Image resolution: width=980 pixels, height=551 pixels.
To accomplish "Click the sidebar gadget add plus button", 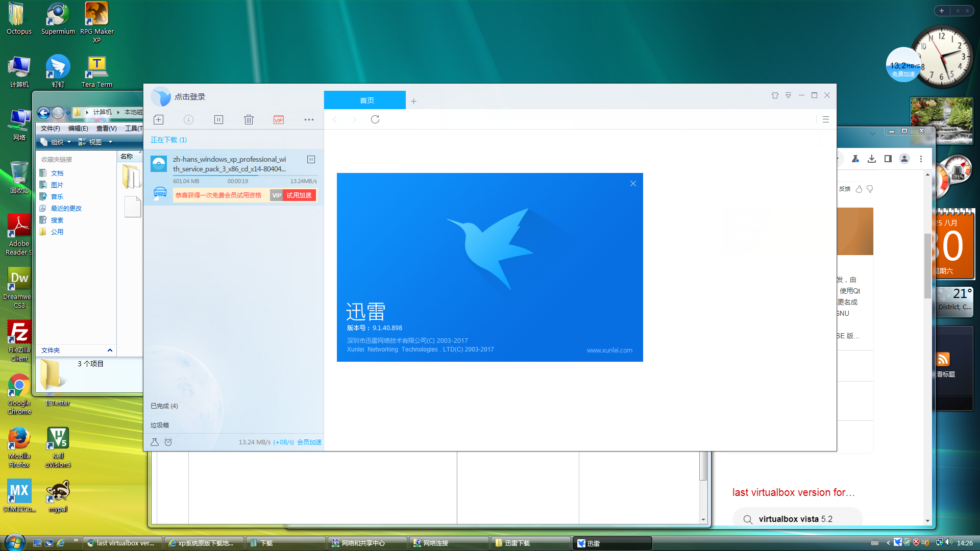I will pos(942,11).
